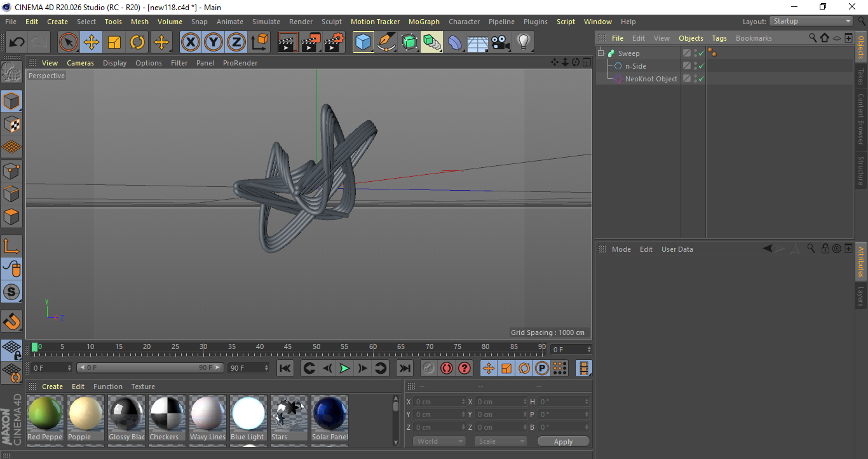The image size is (868, 459).
Task: Add a Subdivision Surface generator
Action: tap(409, 43)
